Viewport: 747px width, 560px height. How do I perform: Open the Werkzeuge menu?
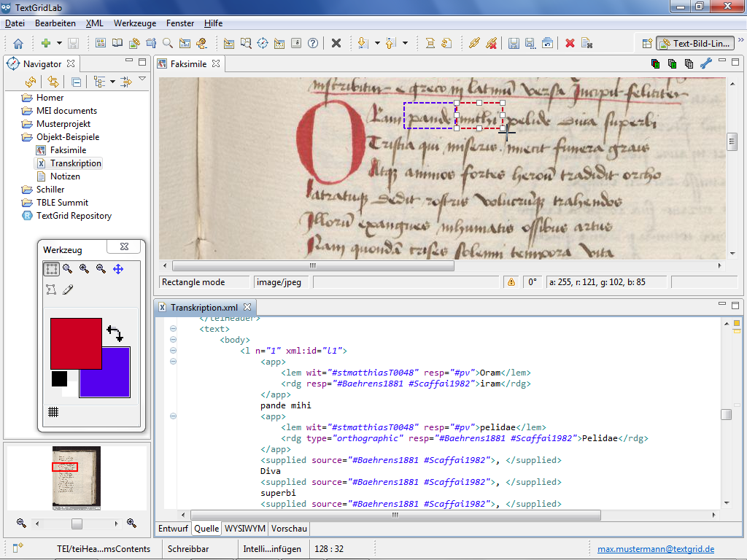[134, 23]
